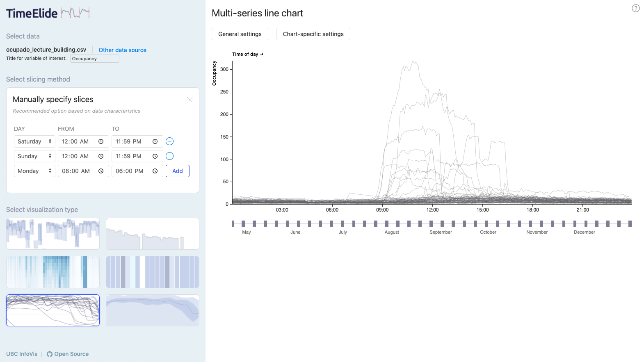
Task: Open the Other data source link
Action: (x=122, y=50)
